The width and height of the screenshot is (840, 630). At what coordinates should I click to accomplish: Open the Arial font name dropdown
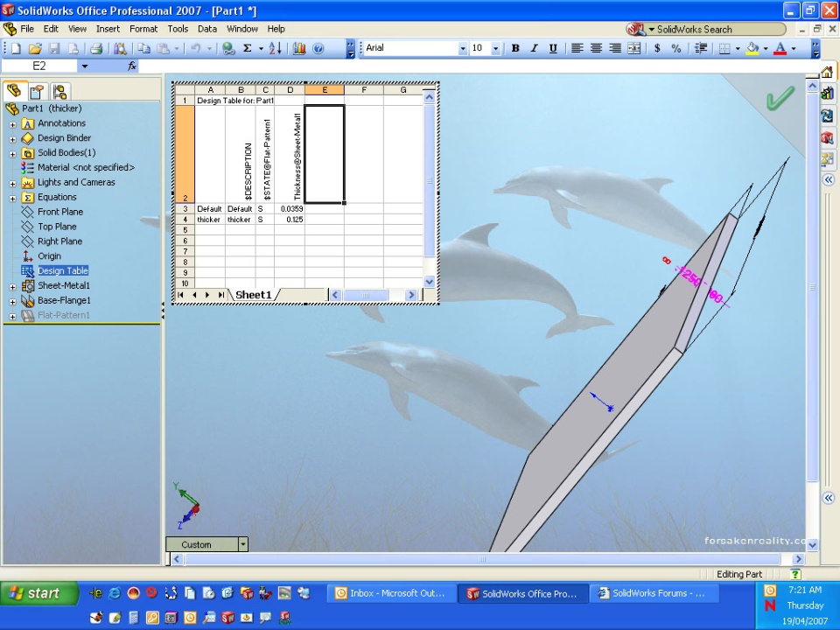pyautogui.click(x=463, y=49)
